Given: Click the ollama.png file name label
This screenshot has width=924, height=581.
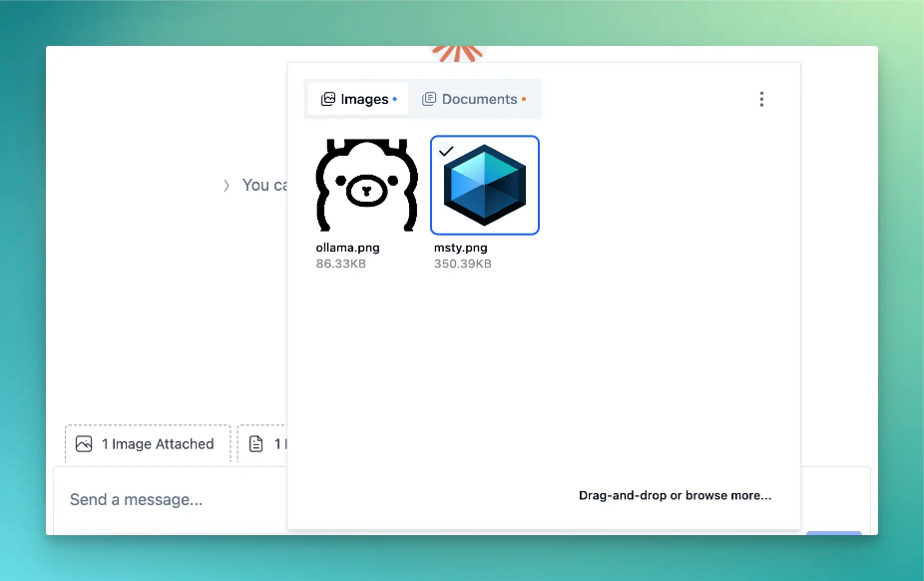Looking at the screenshot, I should pyautogui.click(x=347, y=248).
